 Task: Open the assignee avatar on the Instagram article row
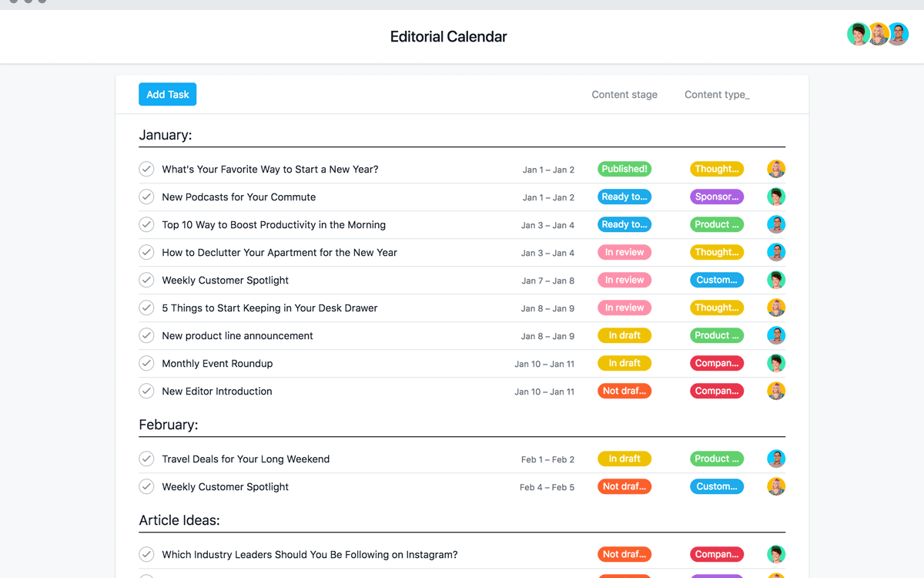click(x=776, y=554)
